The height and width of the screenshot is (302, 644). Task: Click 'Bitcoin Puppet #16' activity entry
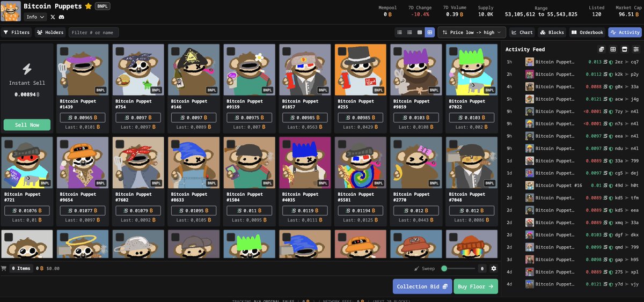[x=559, y=186]
